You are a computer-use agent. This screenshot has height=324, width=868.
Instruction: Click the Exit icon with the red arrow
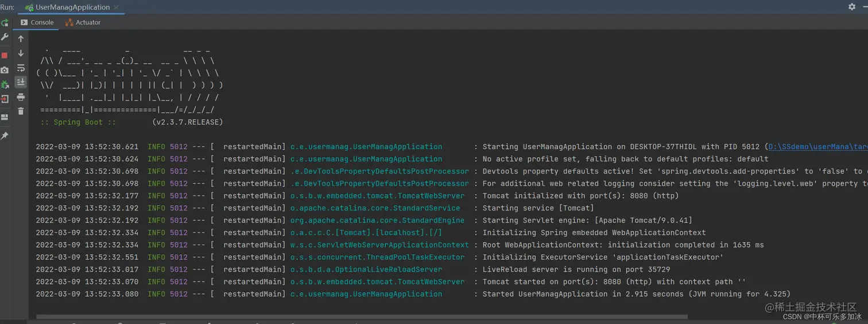click(x=5, y=99)
